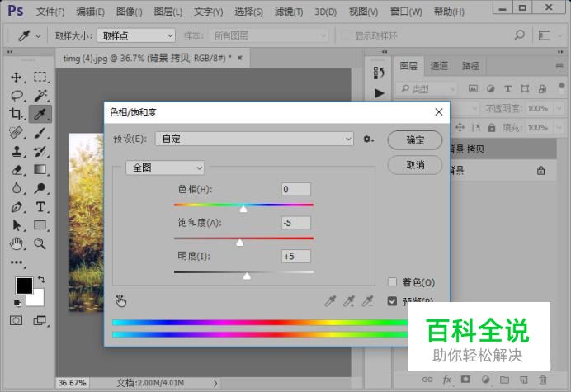Close the 色相/饱和度 dialog

click(439, 112)
